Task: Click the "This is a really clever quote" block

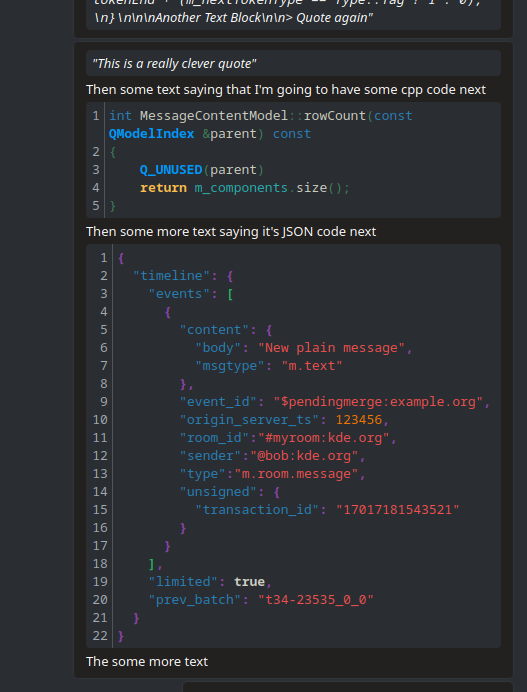Action: click(x=293, y=63)
